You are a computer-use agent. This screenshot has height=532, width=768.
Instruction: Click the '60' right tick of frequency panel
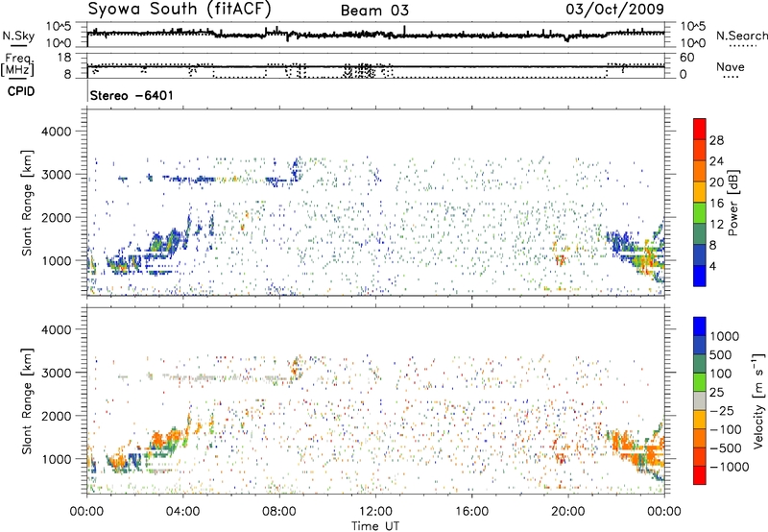pyautogui.click(x=686, y=58)
